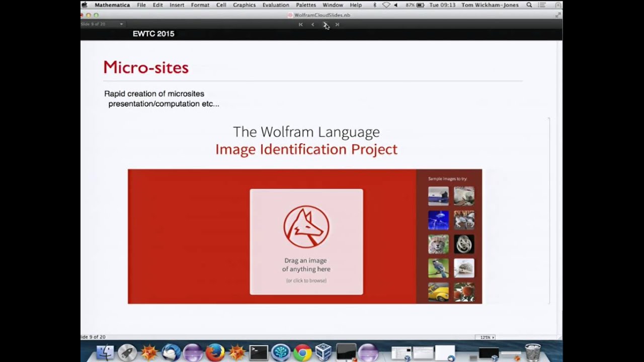Open the Cell menu
644x362 pixels.
point(221,5)
